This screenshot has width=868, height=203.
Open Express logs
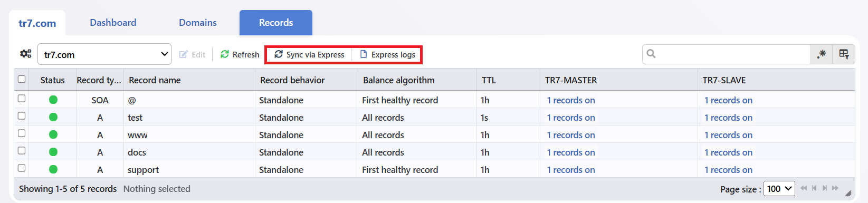tap(387, 54)
